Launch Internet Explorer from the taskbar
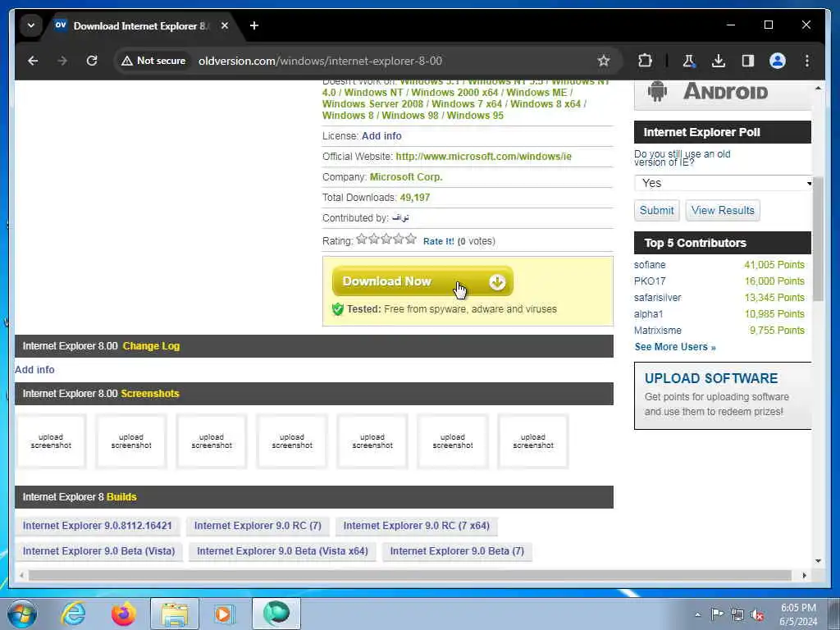 point(73,614)
